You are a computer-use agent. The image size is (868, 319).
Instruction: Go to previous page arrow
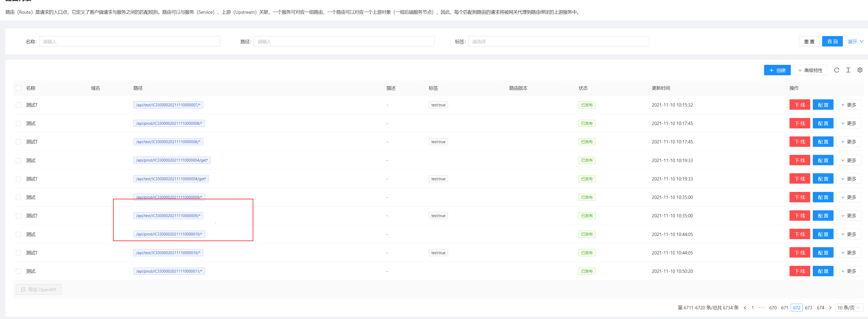pyautogui.click(x=745, y=308)
